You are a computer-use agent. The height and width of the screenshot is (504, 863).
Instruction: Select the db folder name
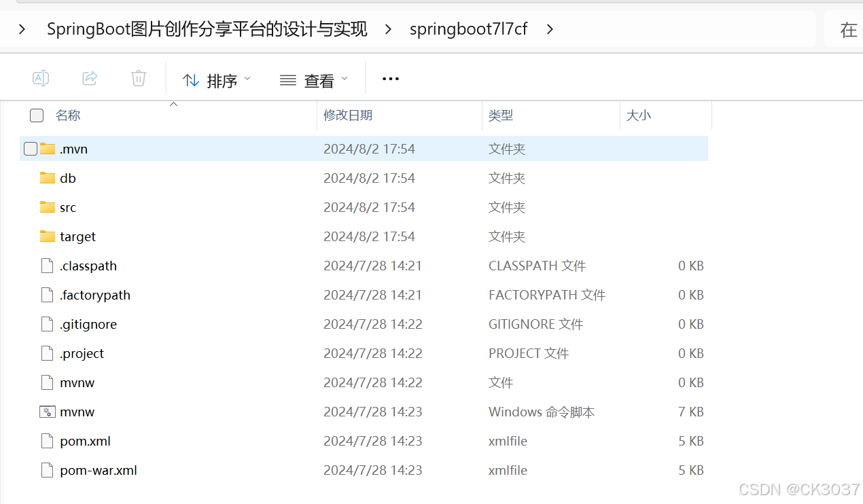68,178
